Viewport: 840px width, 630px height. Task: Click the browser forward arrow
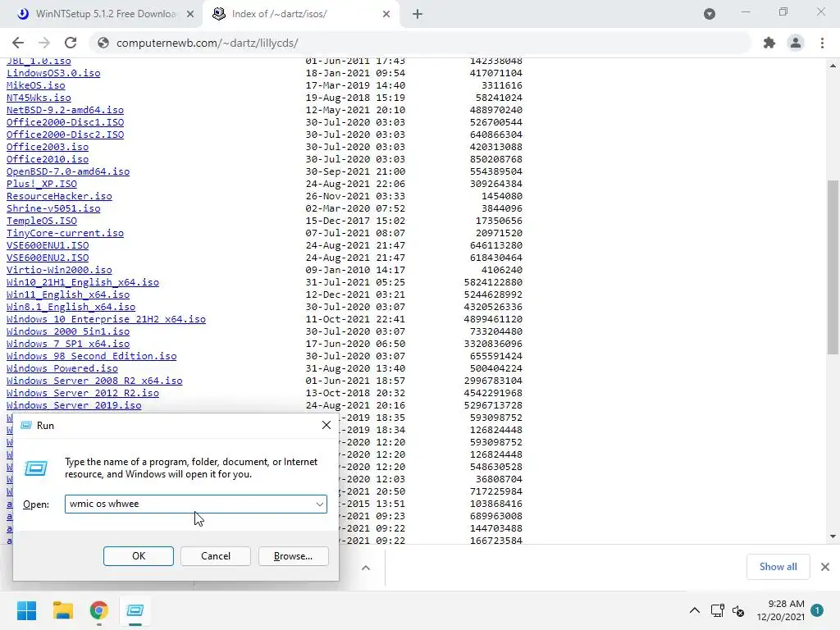pos(44,43)
